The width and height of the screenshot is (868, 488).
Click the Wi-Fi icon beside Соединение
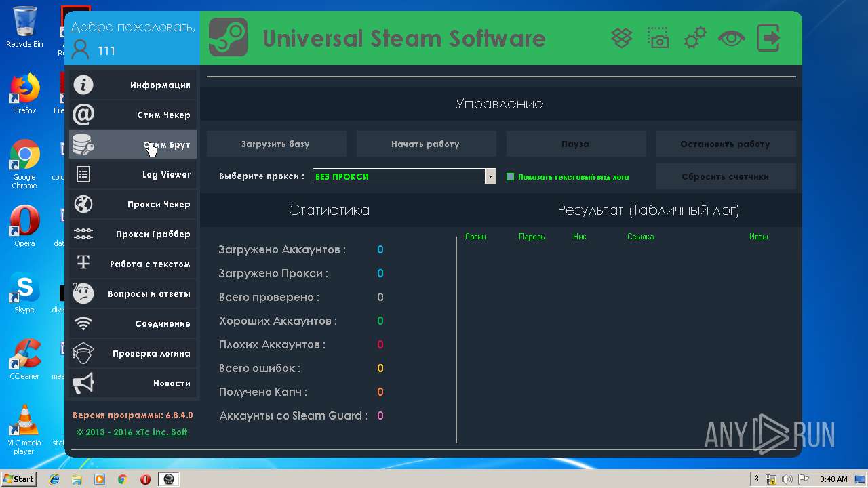(x=83, y=323)
